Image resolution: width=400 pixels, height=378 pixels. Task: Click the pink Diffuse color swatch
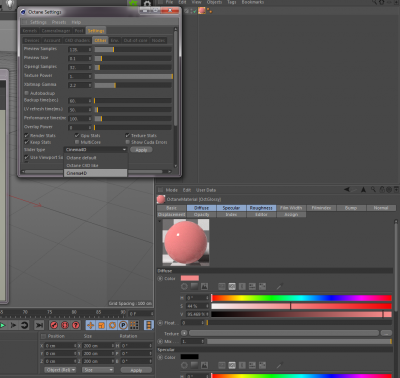coord(190,278)
